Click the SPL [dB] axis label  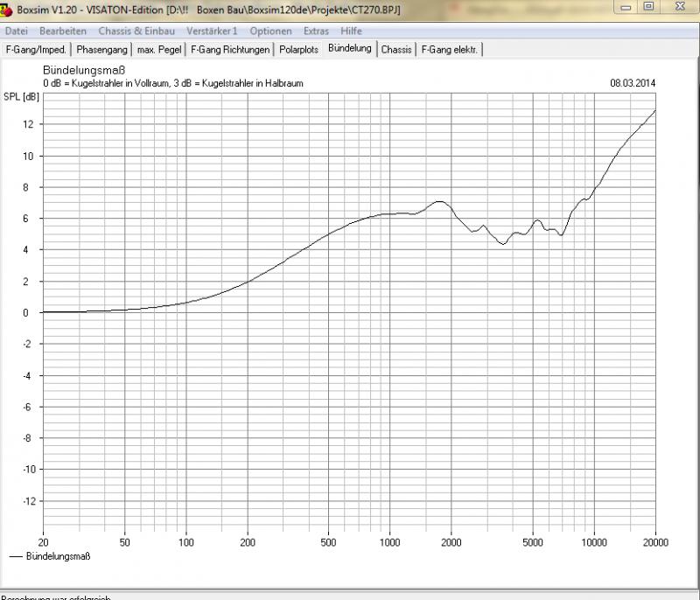(21, 97)
